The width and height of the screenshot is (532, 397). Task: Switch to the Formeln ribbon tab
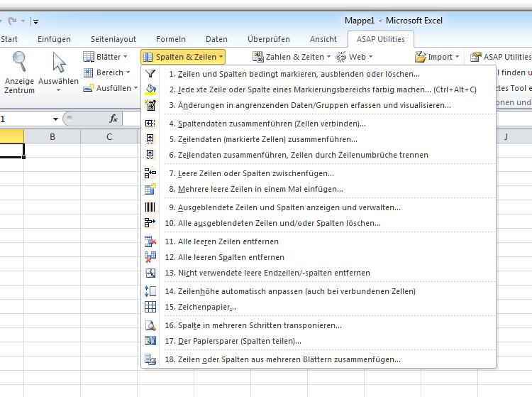pyautogui.click(x=171, y=39)
